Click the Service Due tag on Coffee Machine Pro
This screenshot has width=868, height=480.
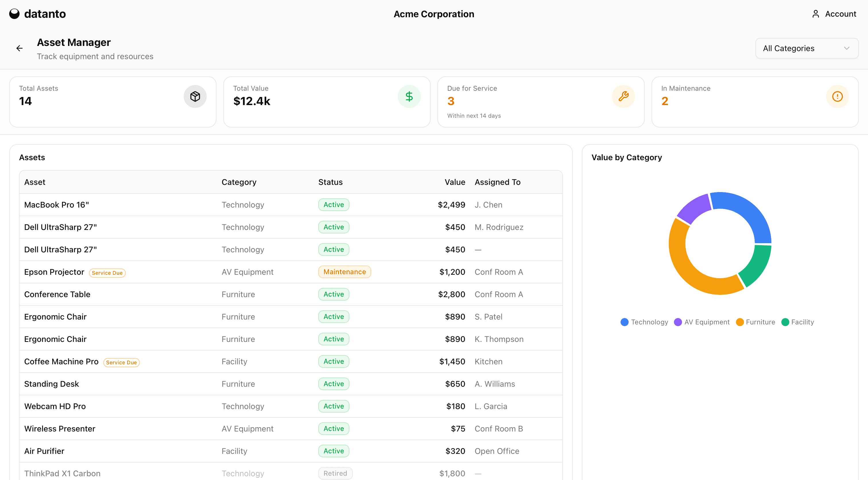coord(121,362)
